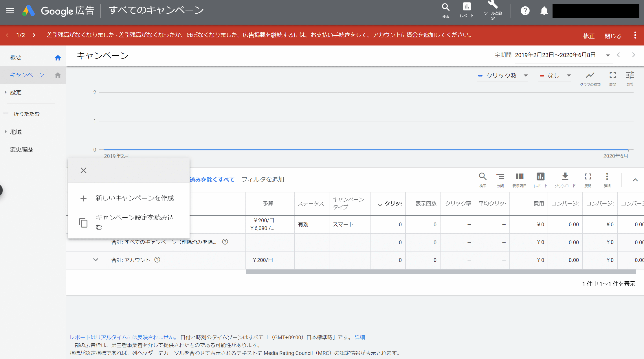Open the hamburger main menu
This screenshot has width=644, height=359.
point(10,11)
